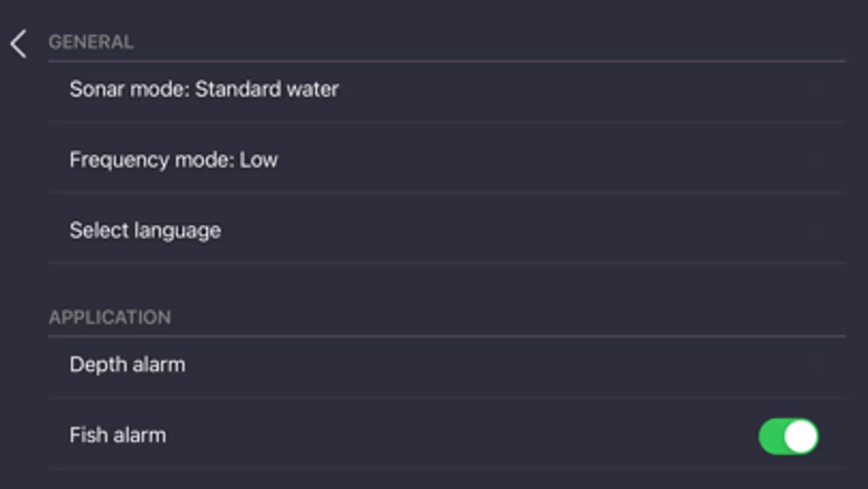Expand Frequency mode row chevron
Image resolution: width=868 pixels, height=489 pixels.
click(818, 160)
